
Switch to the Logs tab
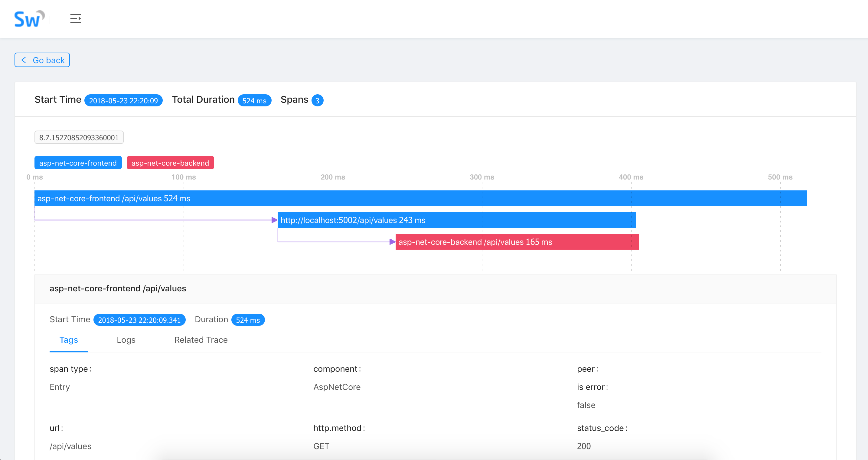tap(126, 340)
